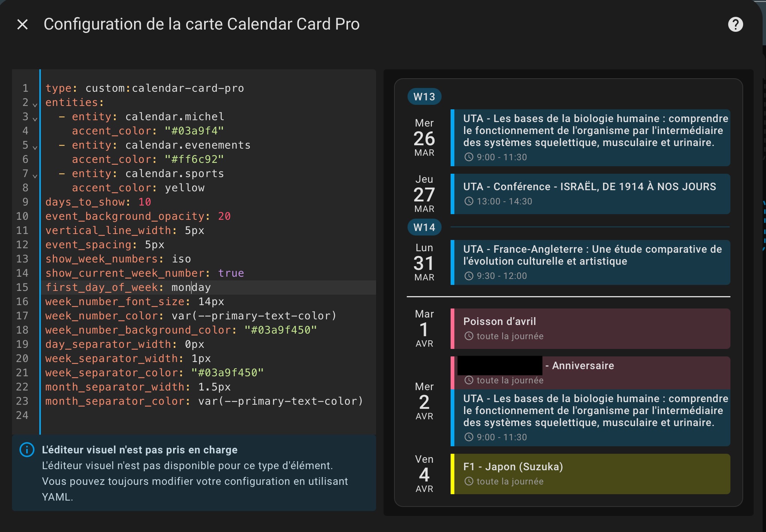Click the clock icon on the F1 Japon event

tap(469, 481)
